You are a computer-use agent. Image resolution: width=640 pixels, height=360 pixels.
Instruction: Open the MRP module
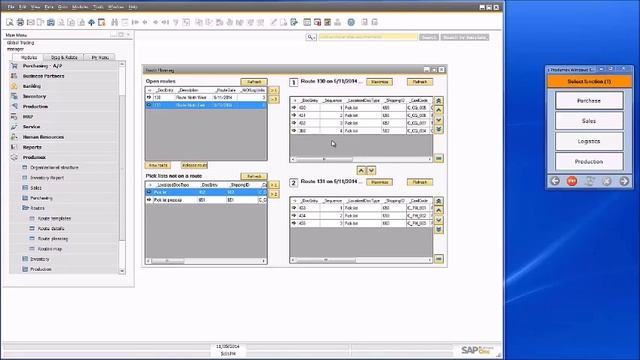[x=28, y=117]
